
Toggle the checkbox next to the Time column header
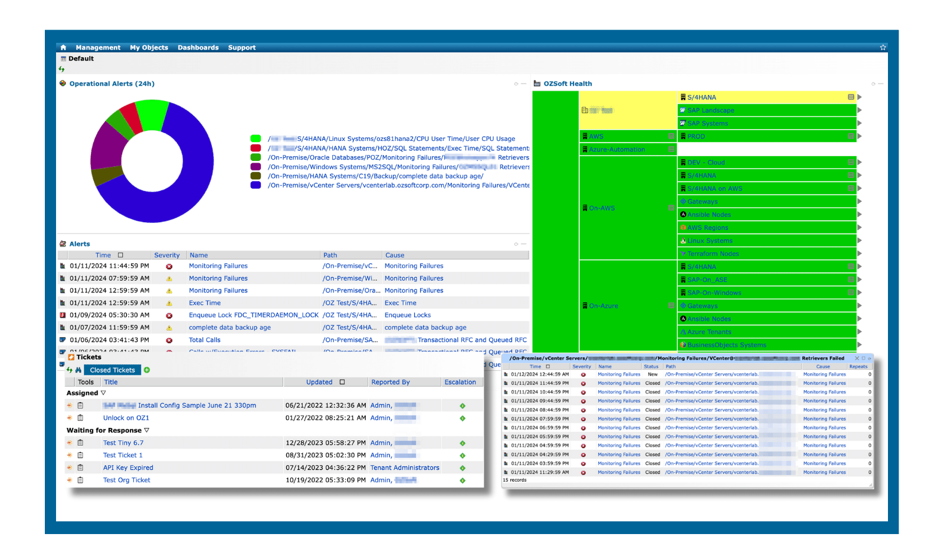point(122,255)
